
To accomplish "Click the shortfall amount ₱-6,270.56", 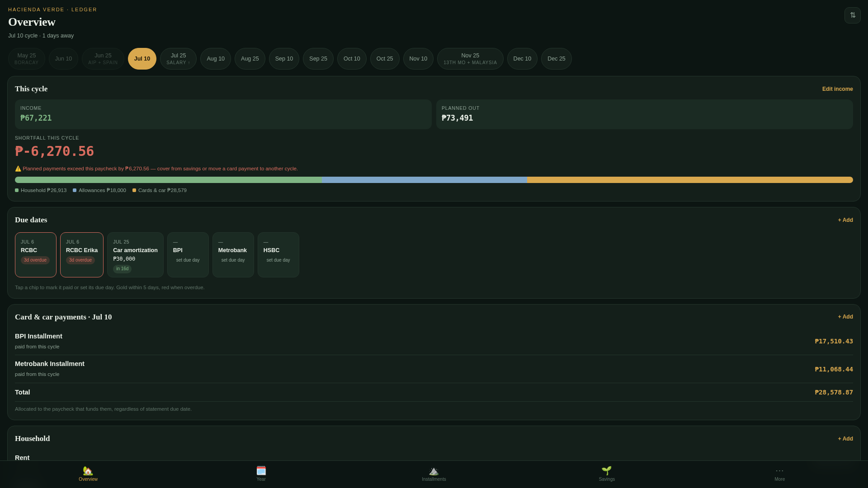I will pos(54,151).
